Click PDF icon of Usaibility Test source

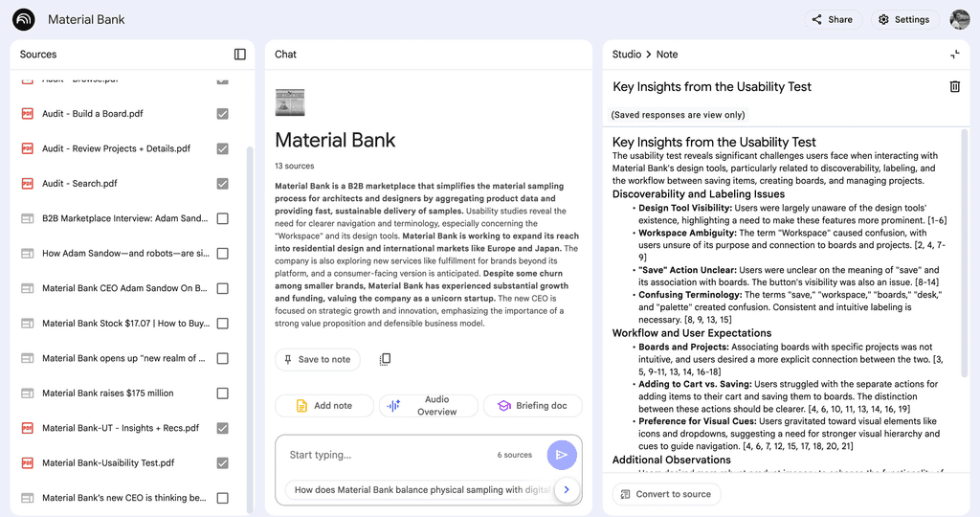pos(28,463)
